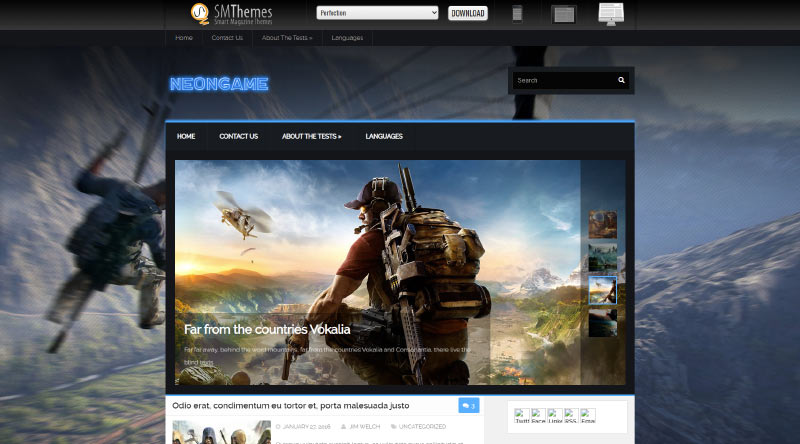Image resolution: width=800 pixels, height=444 pixels.
Task: Click the NEONGAME site title
Action: 219,84
